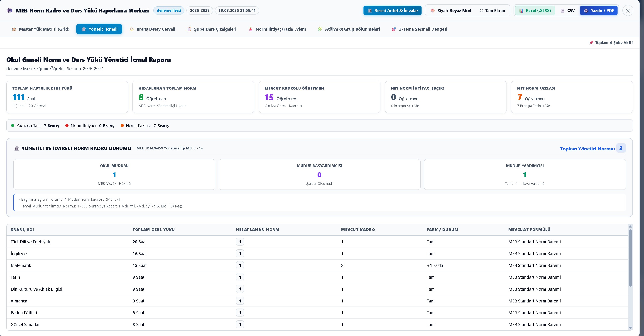Open Şube Ders Çizelgeleri tab
644x336 pixels.
pyautogui.click(x=212, y=29)
